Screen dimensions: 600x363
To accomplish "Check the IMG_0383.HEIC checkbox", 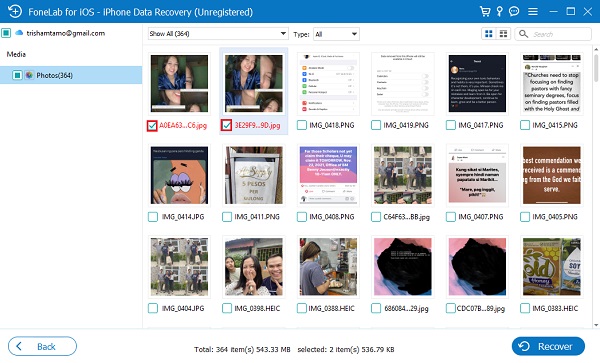I will click(525, 308).
